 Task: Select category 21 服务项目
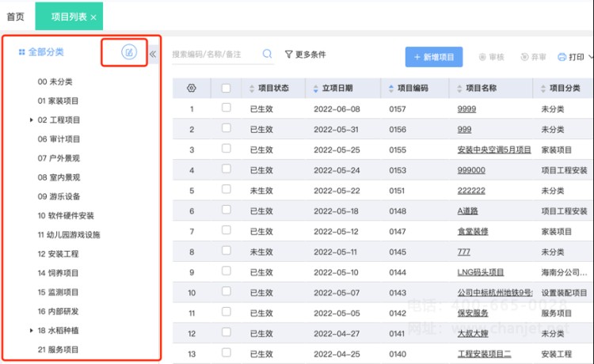58,350
